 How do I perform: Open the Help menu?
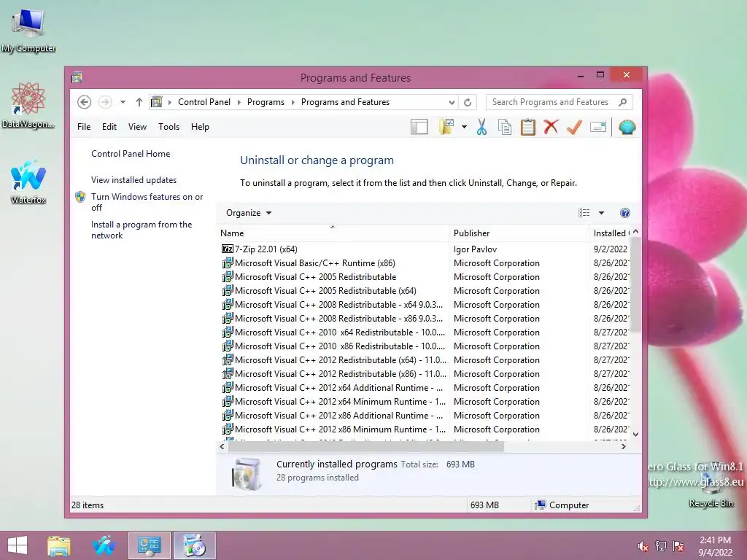pos(200,127)
